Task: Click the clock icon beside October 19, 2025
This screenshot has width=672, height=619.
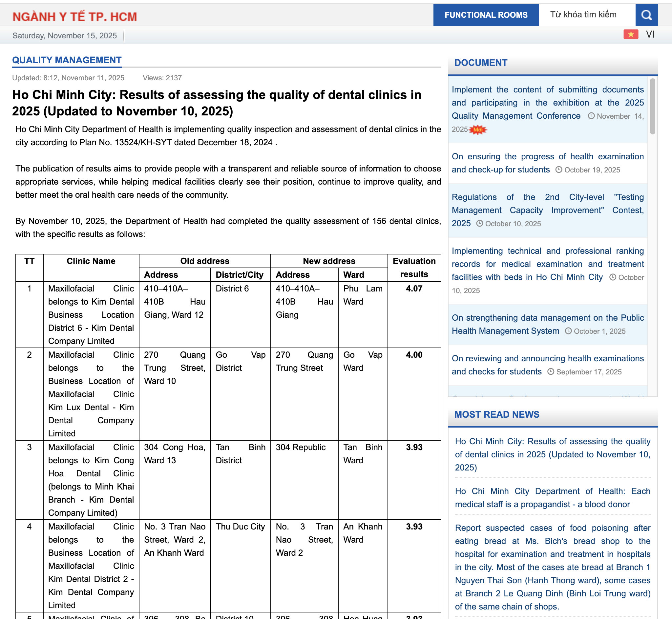Action: point(559,170)
